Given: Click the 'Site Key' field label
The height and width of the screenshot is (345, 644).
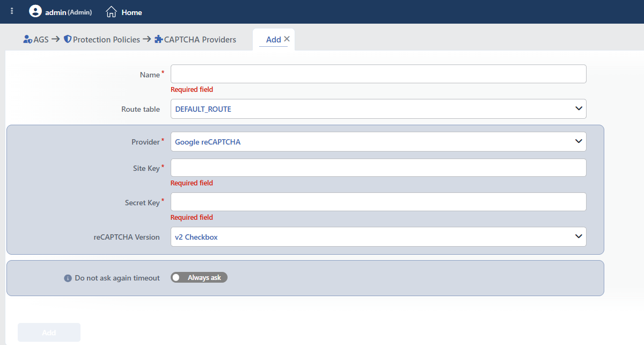Looking at the screenshot, I should (147, 168).
